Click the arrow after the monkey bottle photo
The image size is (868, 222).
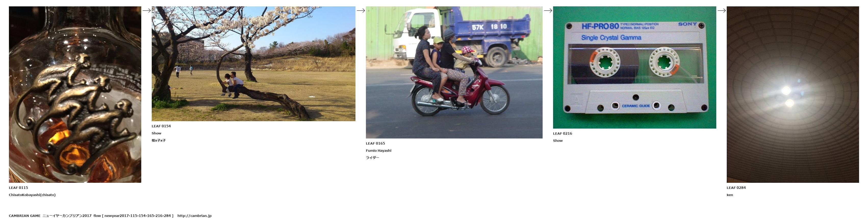pyautogui.click(x=147, y=10)
